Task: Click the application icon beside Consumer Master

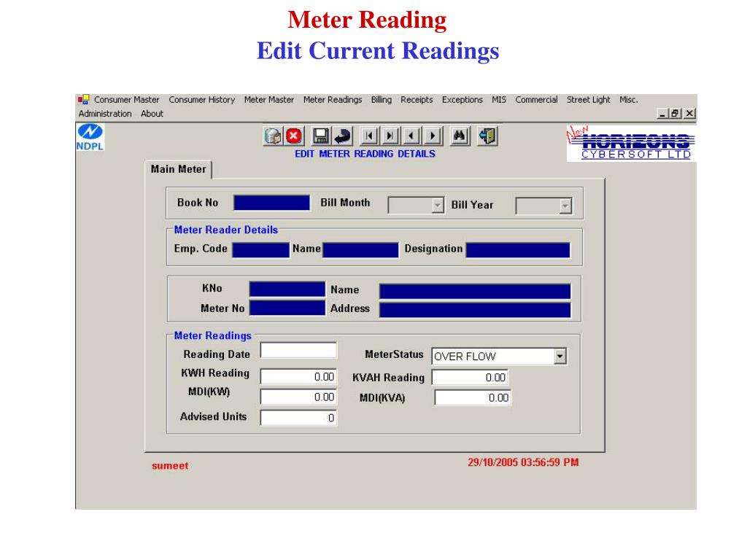Action: (x=83, y=99)
